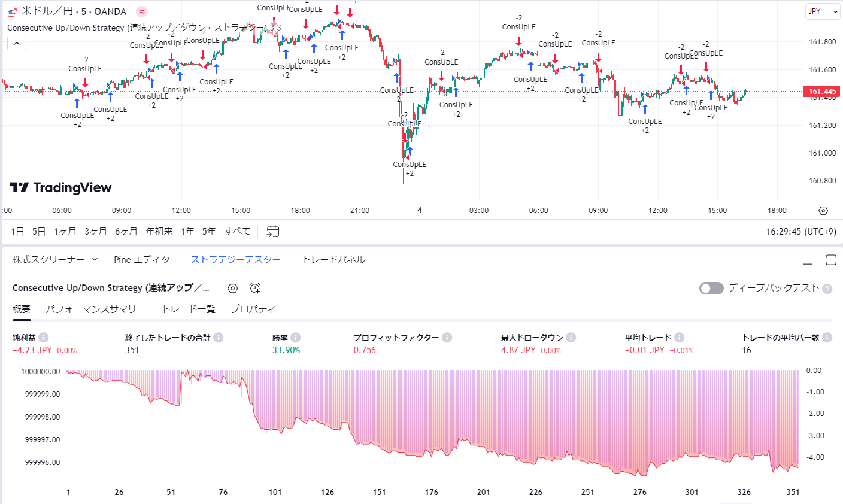Open strategy settings gear icon

click(x=233, y=289)
